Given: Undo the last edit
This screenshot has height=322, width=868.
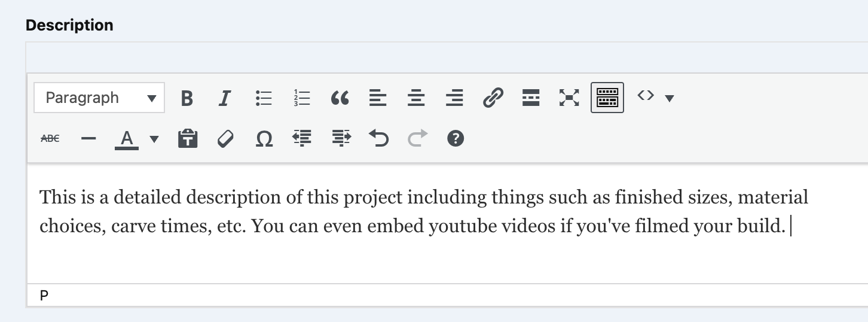Looking at the screenshot, I should [x=378, y=139].
